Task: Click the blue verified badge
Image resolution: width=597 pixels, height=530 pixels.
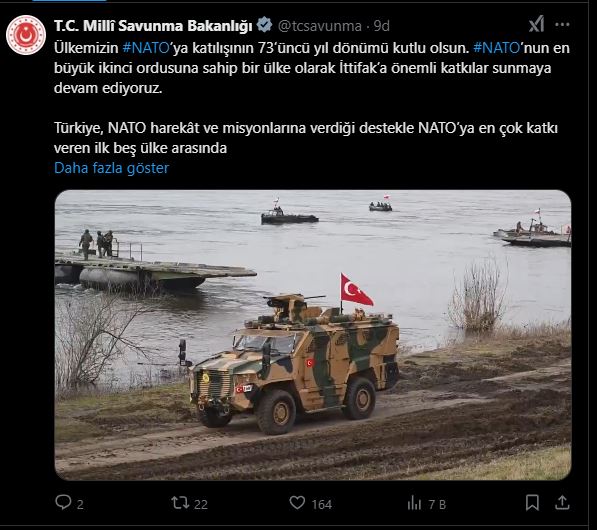Action: [x=264, y=25]
